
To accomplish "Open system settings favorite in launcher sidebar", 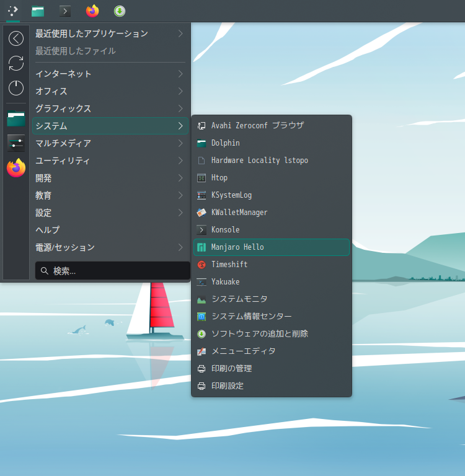I will point(16,143).
